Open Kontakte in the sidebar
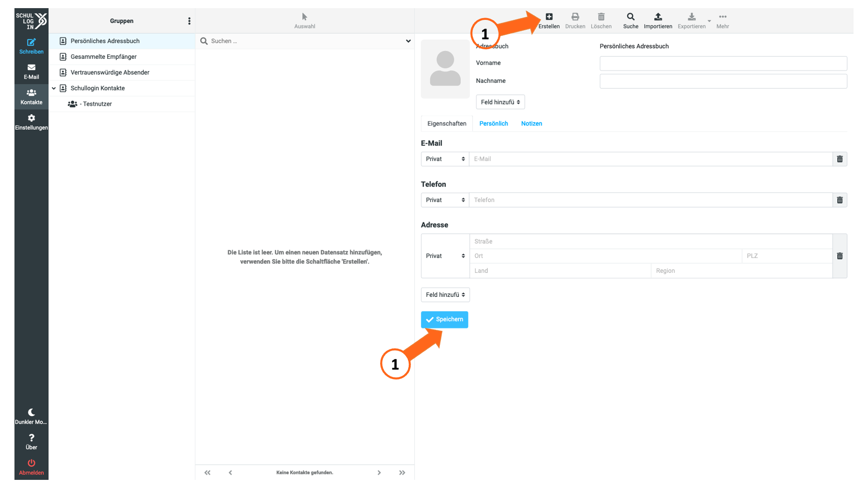This screenshot has width=868, height=488. [31, 97]
